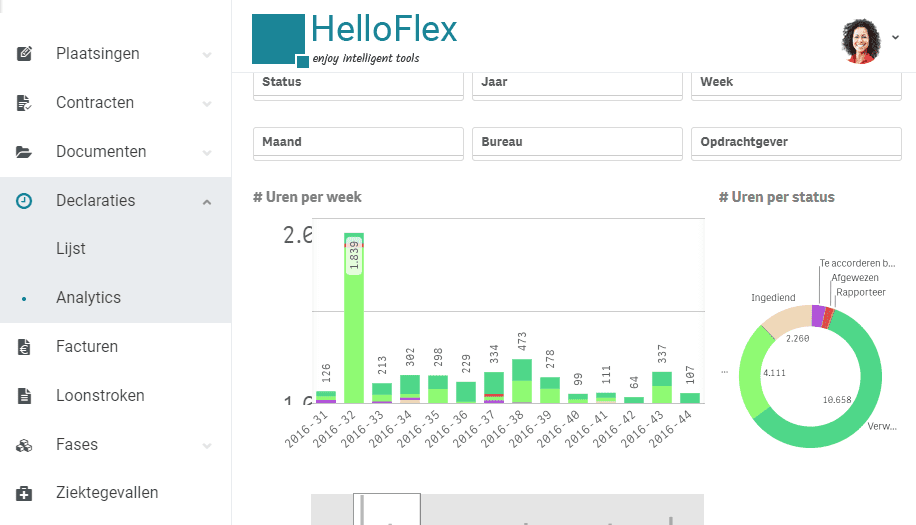916x525 pixels.
Task: Expand the Plaatsingen menu chevron
Action: (x=207, y=55)
